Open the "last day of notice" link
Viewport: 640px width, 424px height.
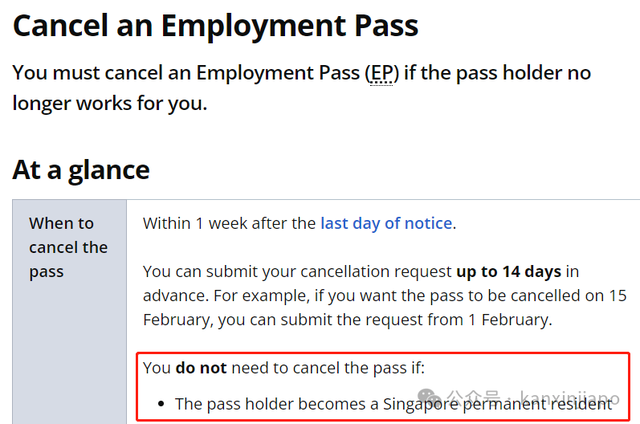pos(386,224)
